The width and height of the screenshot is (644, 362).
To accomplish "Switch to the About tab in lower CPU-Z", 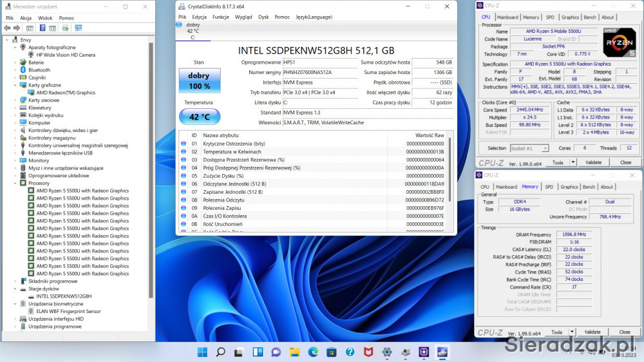I will click(607, 187).
